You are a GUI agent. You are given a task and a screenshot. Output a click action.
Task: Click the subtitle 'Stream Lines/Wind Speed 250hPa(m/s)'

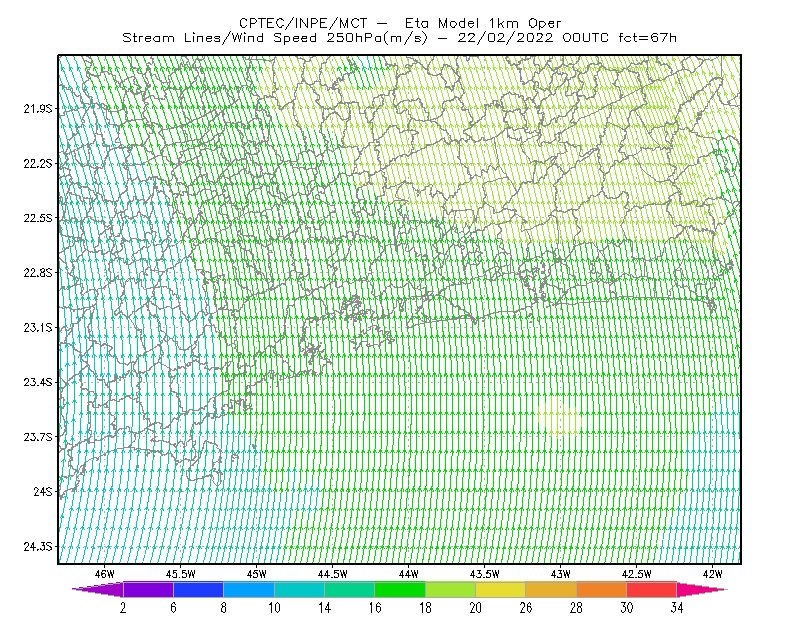274,38
